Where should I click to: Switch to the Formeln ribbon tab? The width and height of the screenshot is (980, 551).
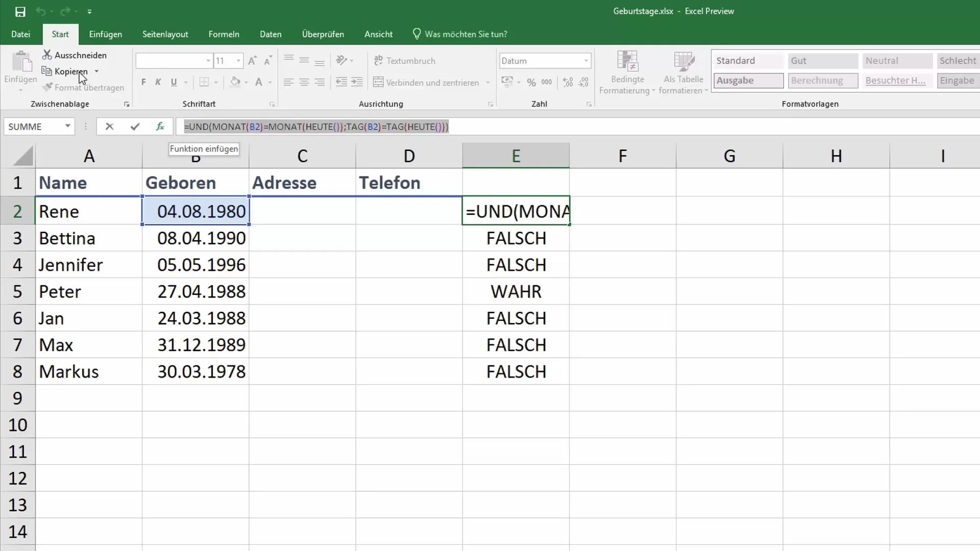224,34
